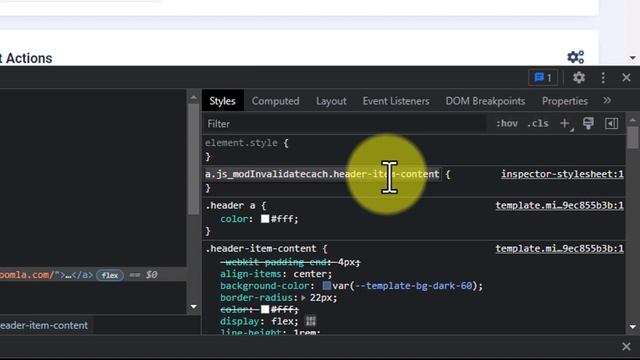The height and width of the screenshot is (360, 640).
Task: Toggle the :hov element state panel
Action: tap(507, 124)
